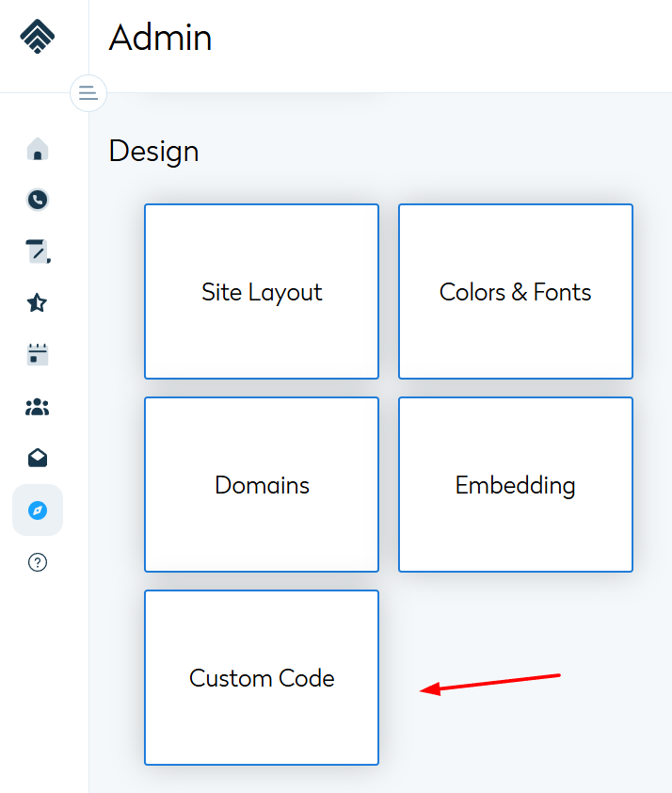
Task: Open the envelope mail icon
Action: point(38,459)
